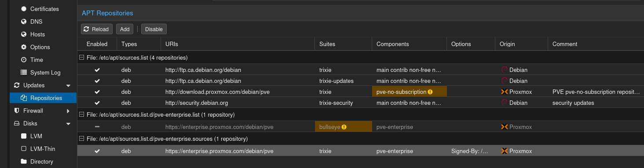644x168 pixels.
Task: Click the System Log list icon
Action: [x=24, y=72]
